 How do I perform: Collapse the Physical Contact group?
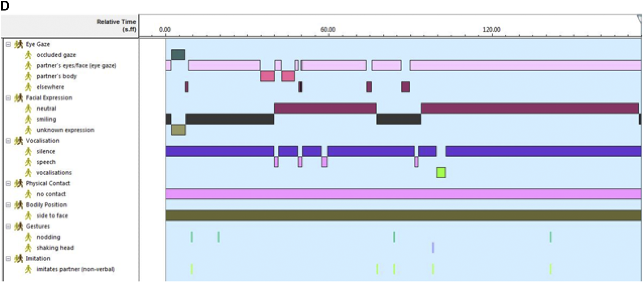pyautogui.click(x=8, y=184)
